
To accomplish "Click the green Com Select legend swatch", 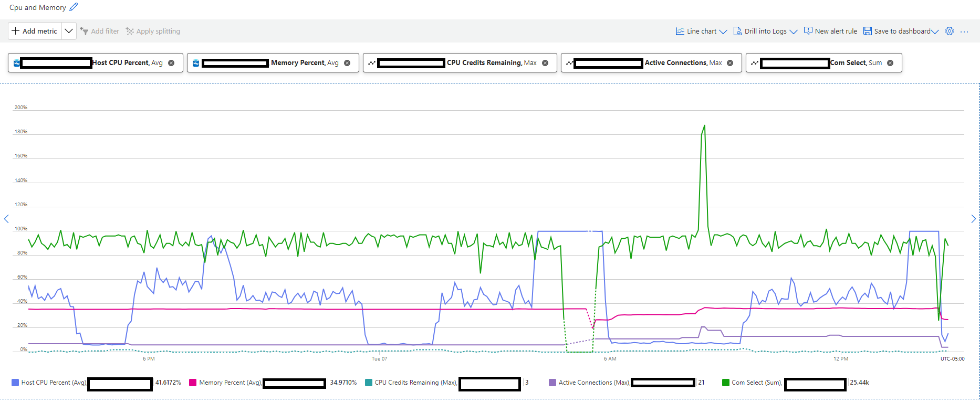I will coord(726,383).
